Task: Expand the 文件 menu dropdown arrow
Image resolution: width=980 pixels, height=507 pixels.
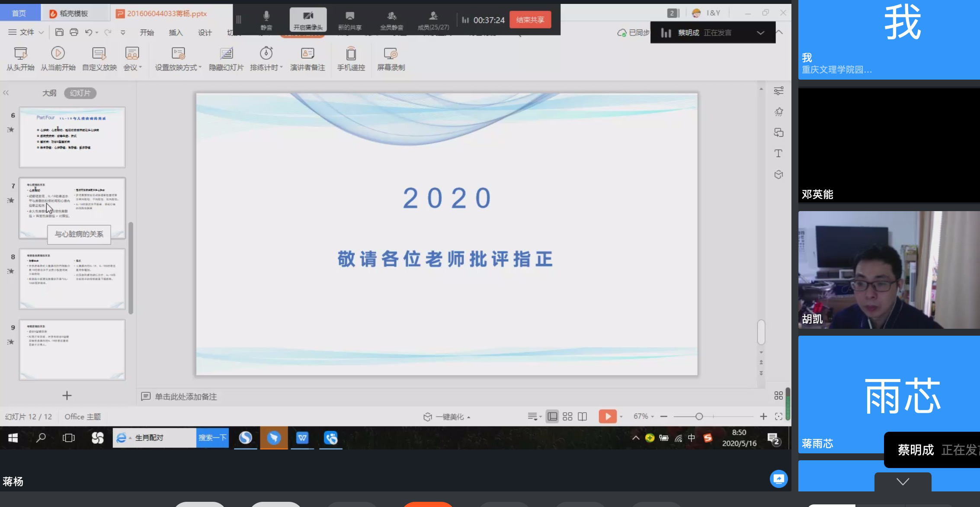Action: point(41,32)
